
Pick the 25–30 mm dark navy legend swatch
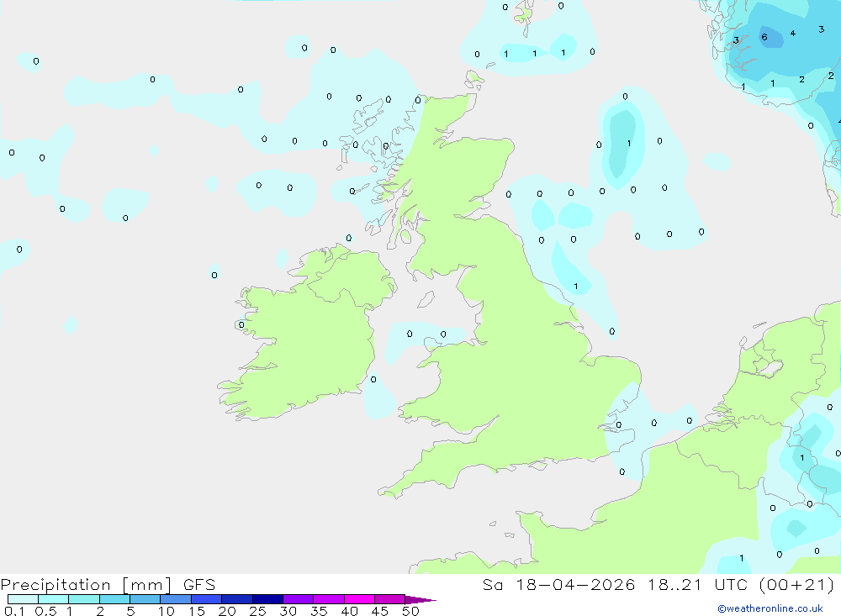coord(267,599)
